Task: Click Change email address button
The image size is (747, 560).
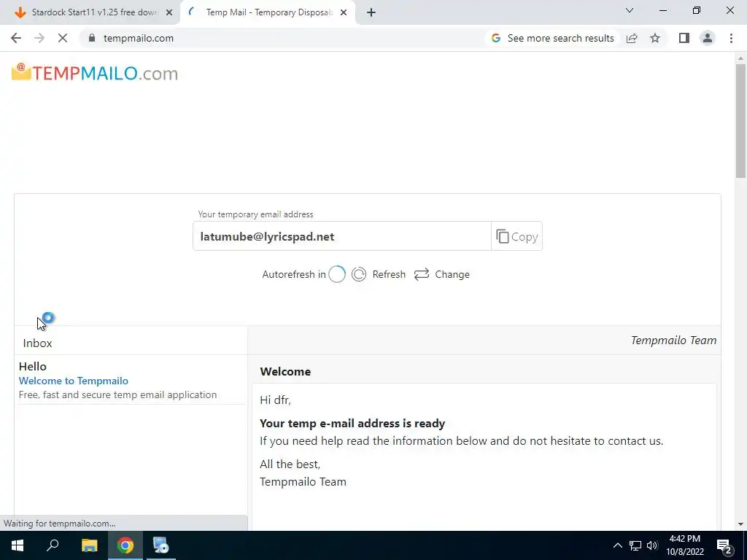Action: [441, 274]
